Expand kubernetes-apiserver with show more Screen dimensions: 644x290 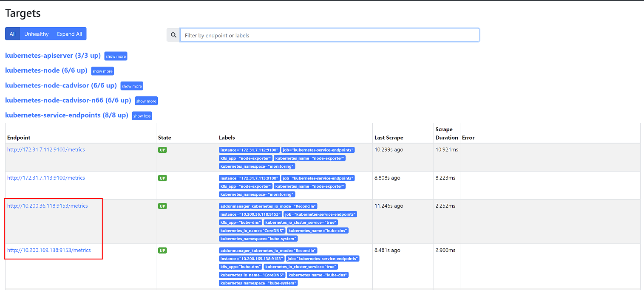[x=116, y=56]
